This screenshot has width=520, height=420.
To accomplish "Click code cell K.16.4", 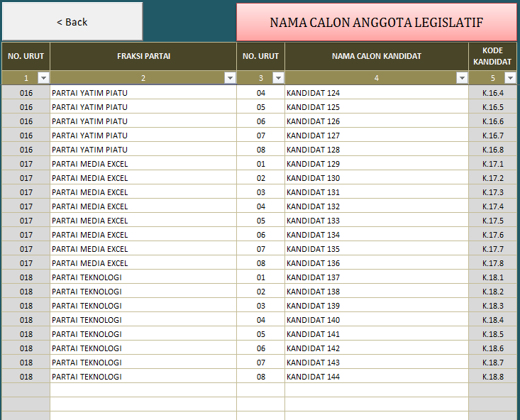I will (492, 92).
